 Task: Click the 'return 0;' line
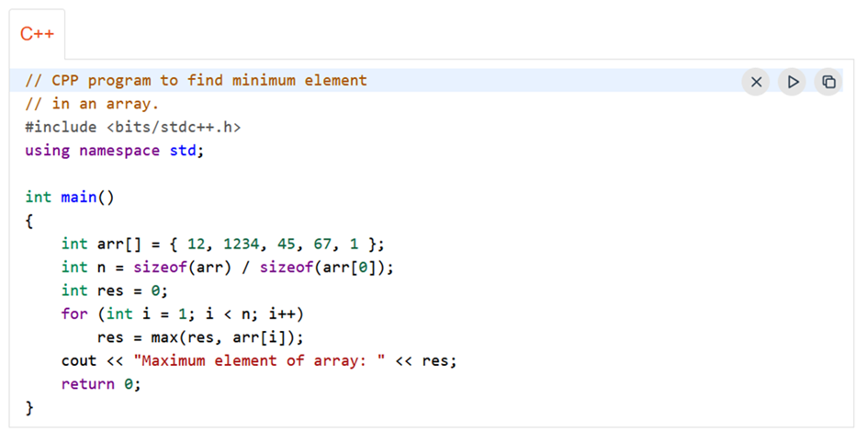tap(101, 384)
